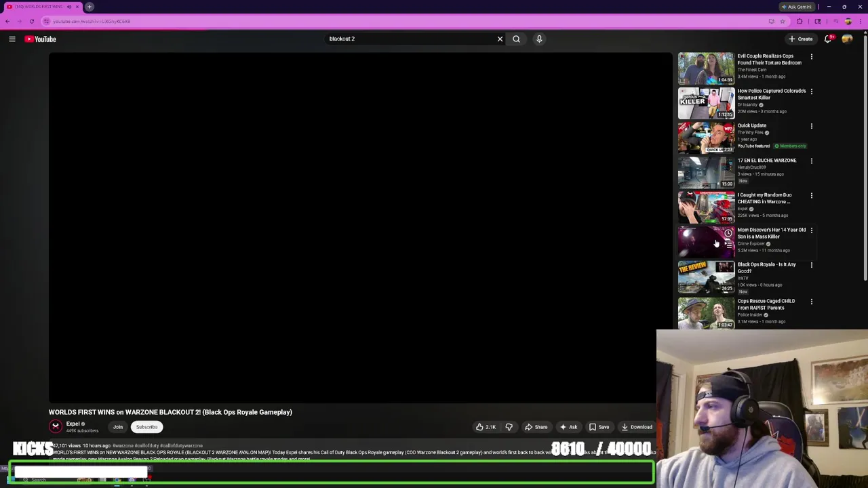
Task: Subscribe to the Expel channel
Action: pos(146,427)
